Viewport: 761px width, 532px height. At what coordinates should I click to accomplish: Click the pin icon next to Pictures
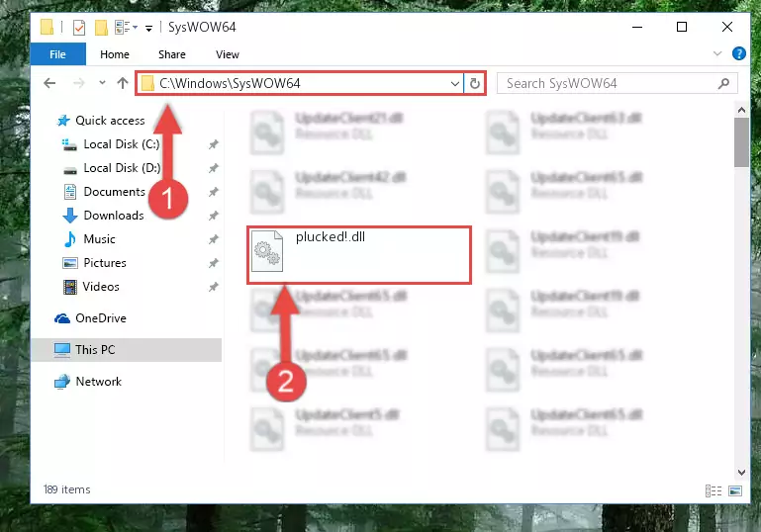(213, 263)
